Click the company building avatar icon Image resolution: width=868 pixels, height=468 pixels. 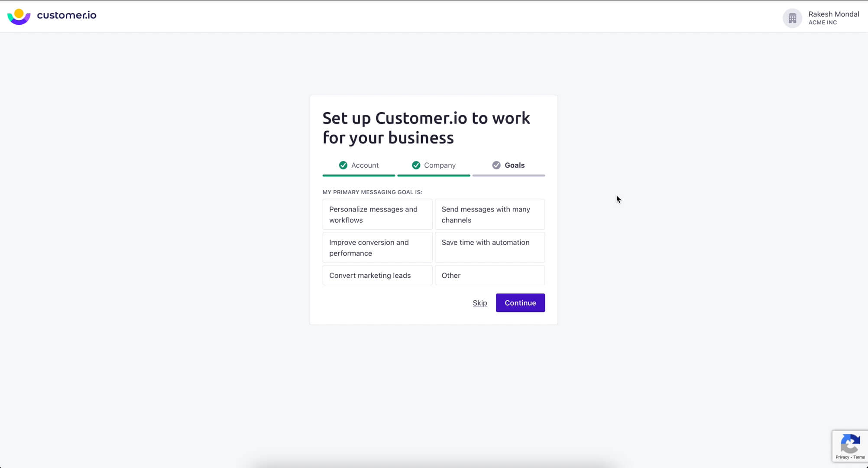coord(792,18)
